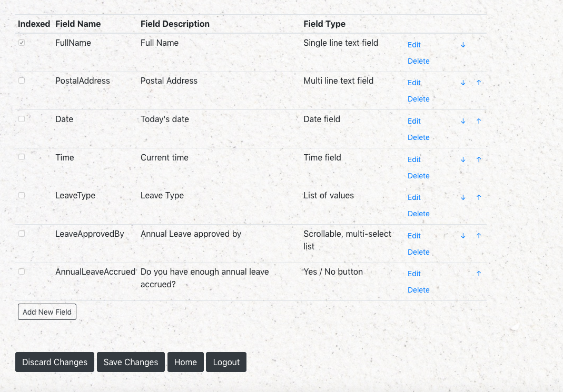
Task: Move PostalAddress field up with arrow
Action: click(479, 83)
